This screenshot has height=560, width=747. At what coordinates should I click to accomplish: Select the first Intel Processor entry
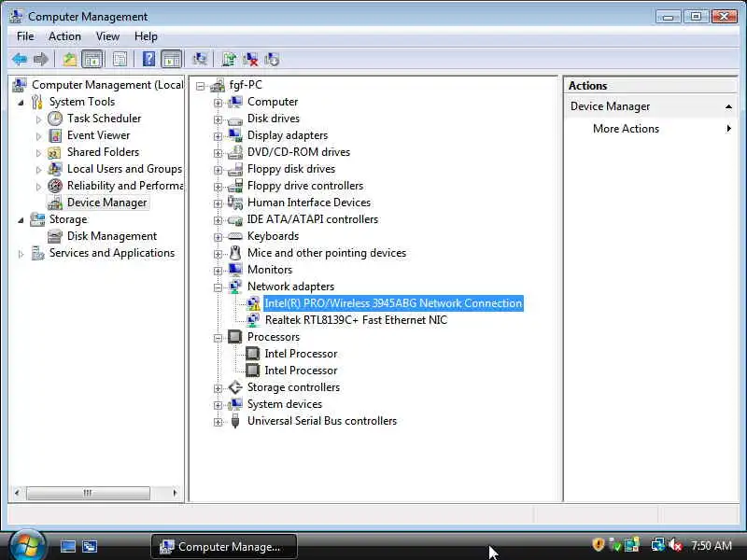[301, 354]
